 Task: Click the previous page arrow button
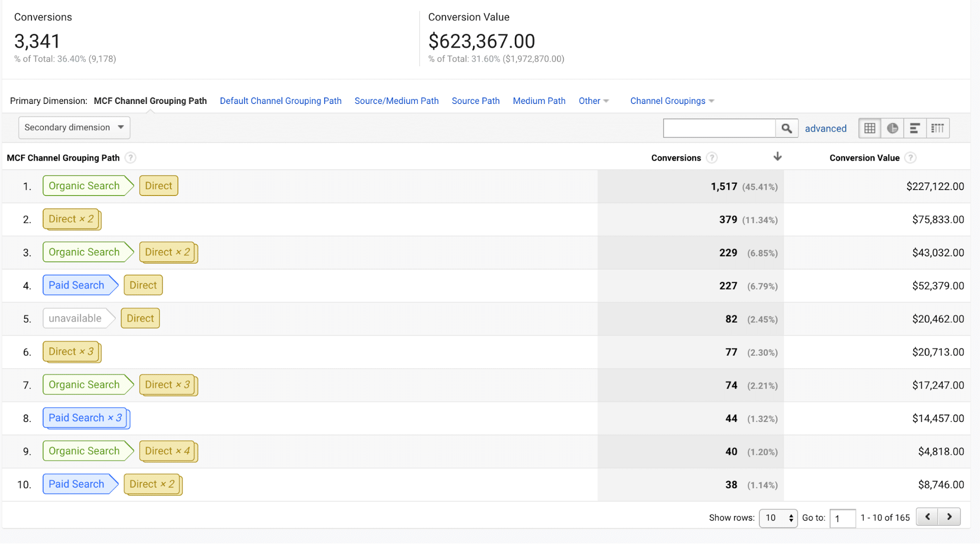[x=927, y=517]
